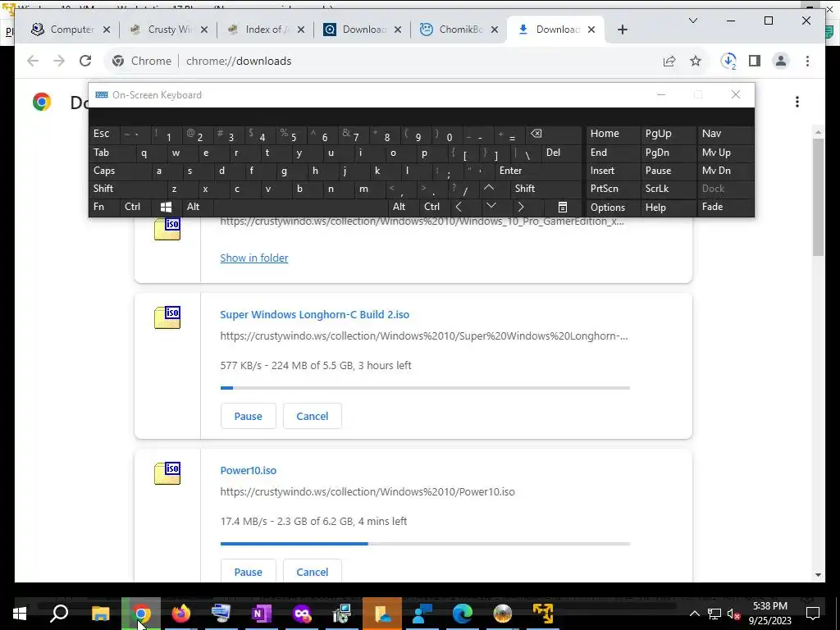Switch to the Crusty Windows tab
Viewport: 840px width, 630px height.
click(168, 30)
